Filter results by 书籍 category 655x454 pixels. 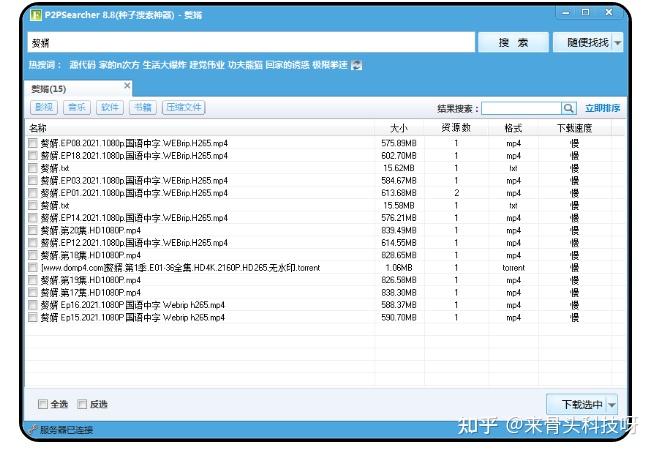point(143,108)
